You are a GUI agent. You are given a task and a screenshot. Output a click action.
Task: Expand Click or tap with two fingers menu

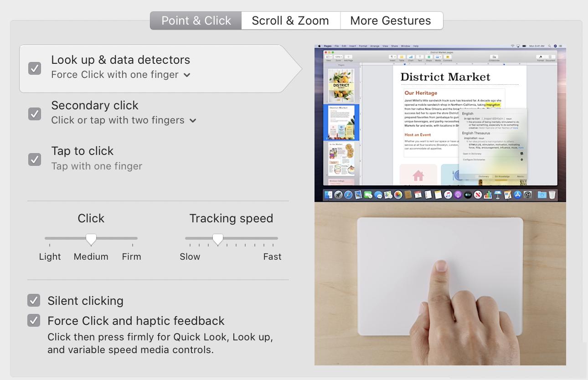pyautogui.click(x=124, y=120)
